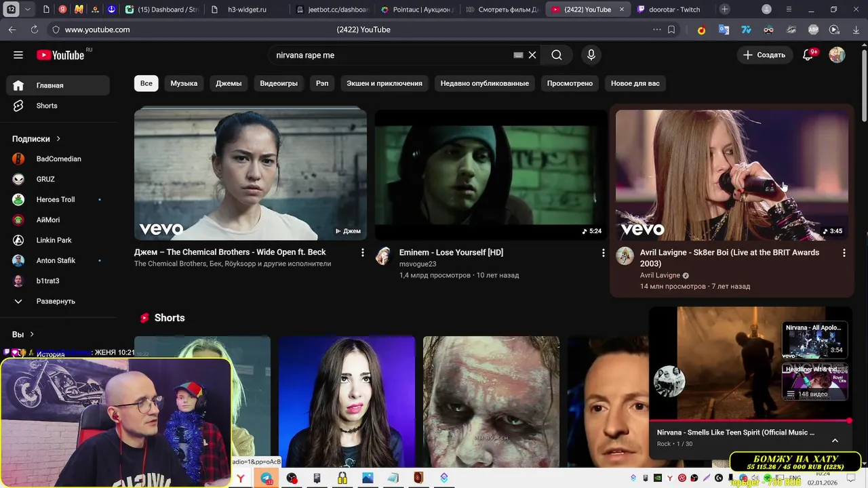Open the on-screen keyboard icon in search
868x488 pixels.
coord(518,55)
